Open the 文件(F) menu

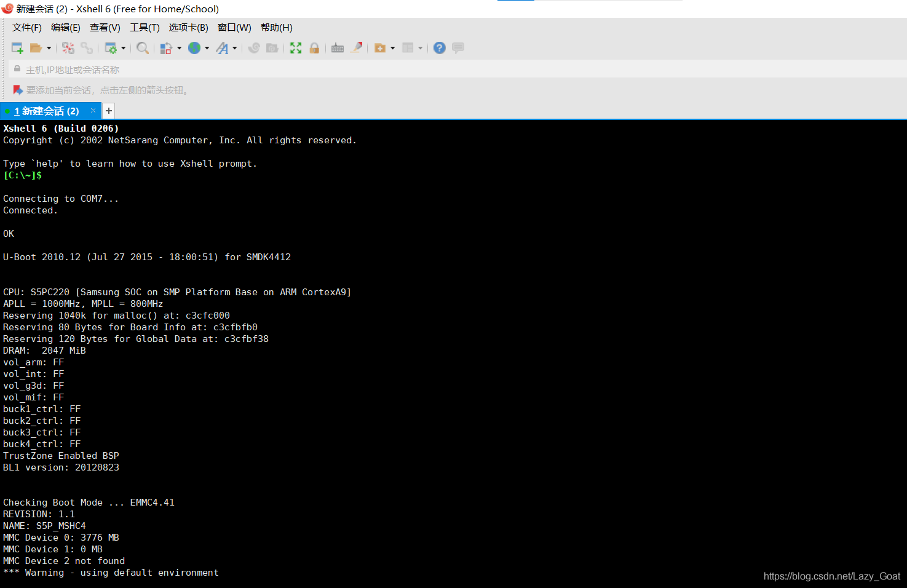(x=27, y=28)
